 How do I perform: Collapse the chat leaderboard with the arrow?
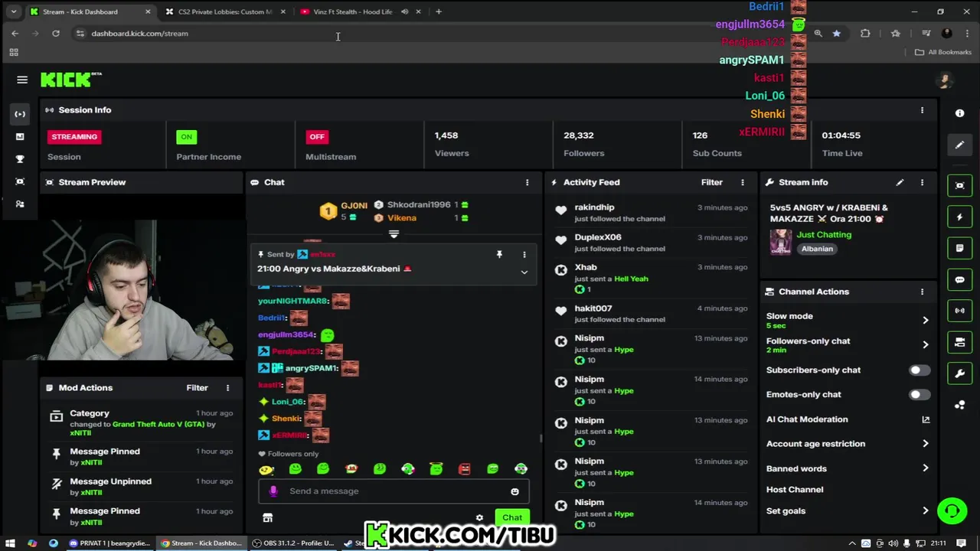(394, 234)
